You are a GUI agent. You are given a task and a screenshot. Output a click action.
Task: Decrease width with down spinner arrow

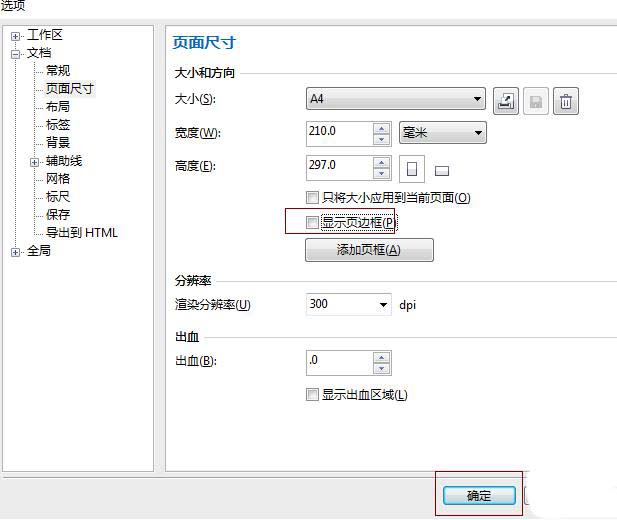[x=381, y=139]
